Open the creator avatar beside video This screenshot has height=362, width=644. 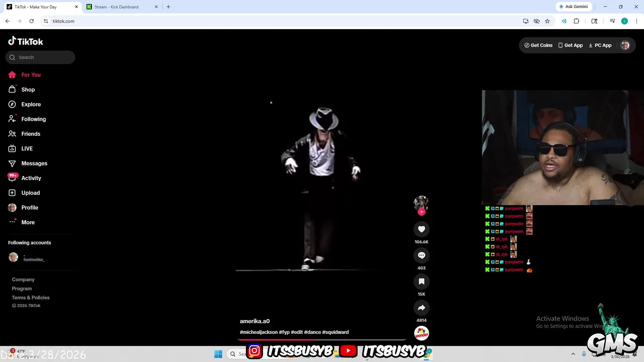(x=421, y=203)
